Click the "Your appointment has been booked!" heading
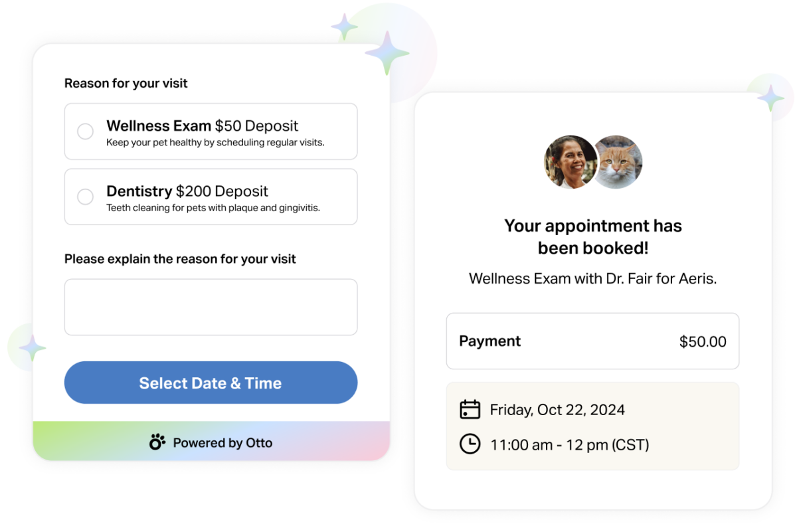This screenshot has height=532, width=797. [592, 236]
